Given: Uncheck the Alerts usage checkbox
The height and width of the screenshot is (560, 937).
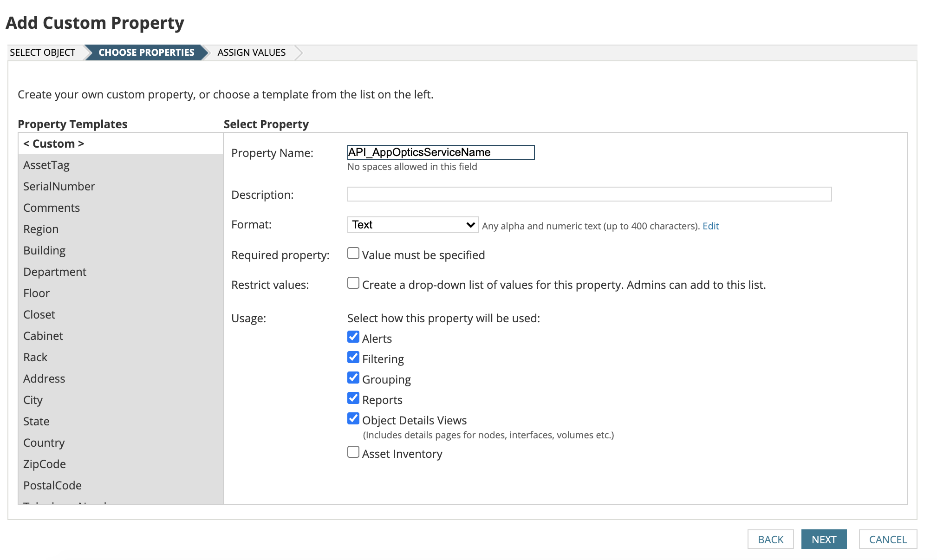Looking at the screenshot, I should [x=353, y=337].
